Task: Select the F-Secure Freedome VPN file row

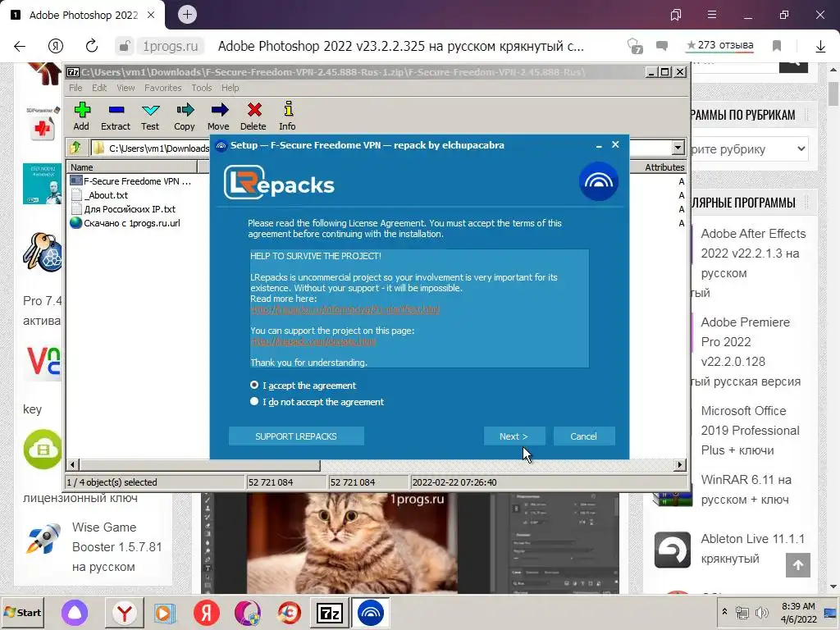Action: click(x=131, y=181)
